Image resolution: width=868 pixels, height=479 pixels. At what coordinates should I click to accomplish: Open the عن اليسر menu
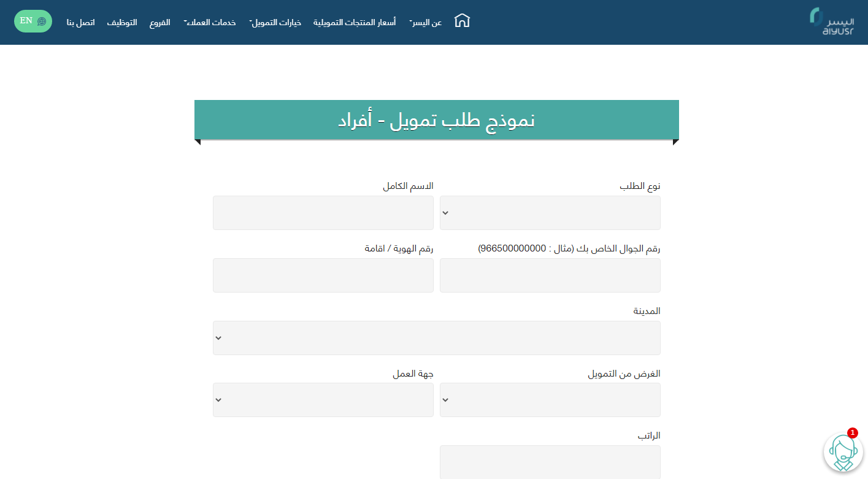(x=426, y=22)
